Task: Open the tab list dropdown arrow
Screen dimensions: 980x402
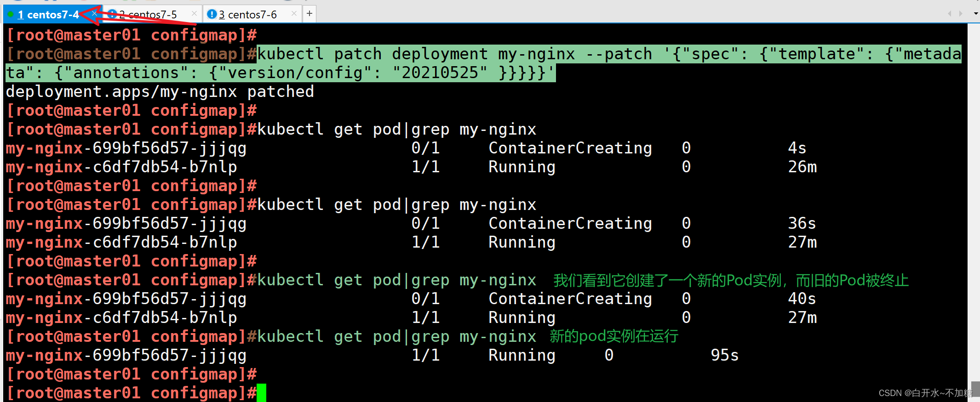Action: click(x=976, y=14)
